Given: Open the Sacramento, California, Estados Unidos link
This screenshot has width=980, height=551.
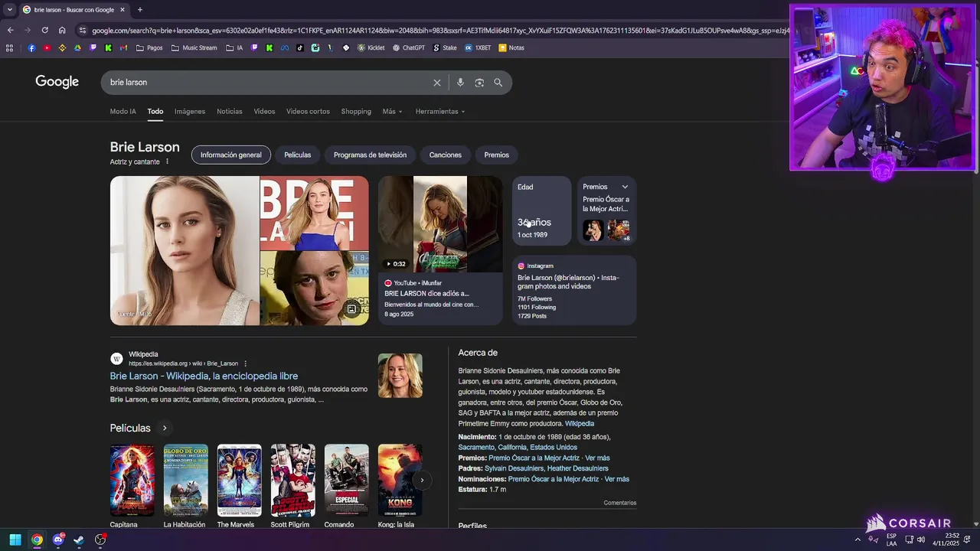Looking at the screenshot, I should pos(518,448).
